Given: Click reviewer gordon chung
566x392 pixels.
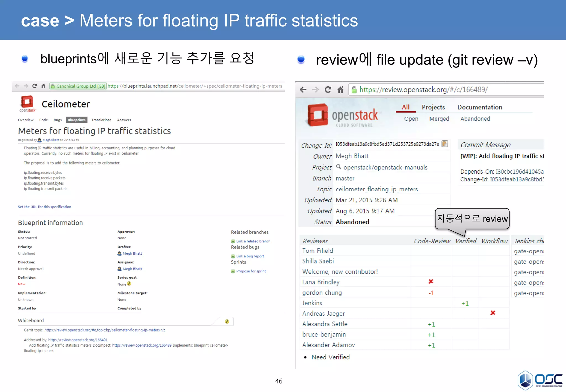Looking at the screenshot, I should click(322, 293).
